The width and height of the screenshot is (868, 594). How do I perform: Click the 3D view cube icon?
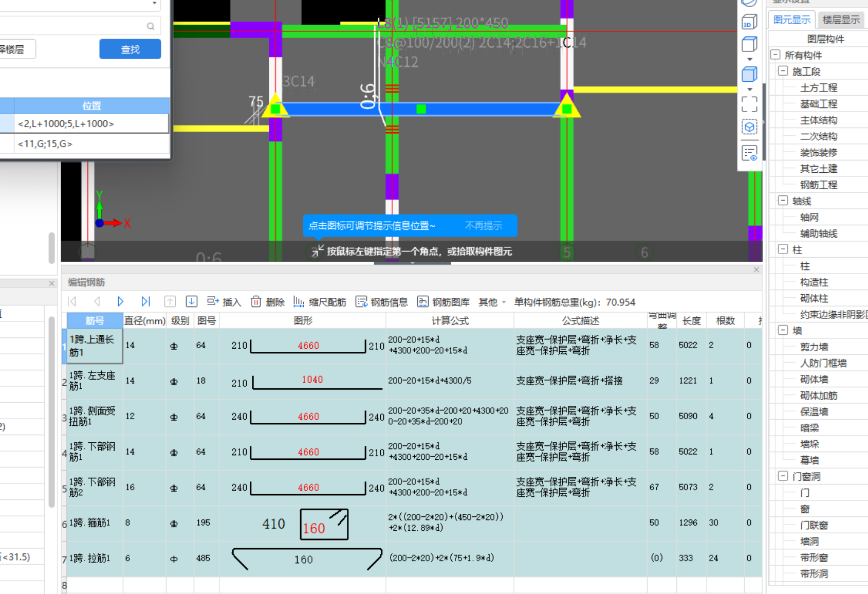click(x=749, y=22)
